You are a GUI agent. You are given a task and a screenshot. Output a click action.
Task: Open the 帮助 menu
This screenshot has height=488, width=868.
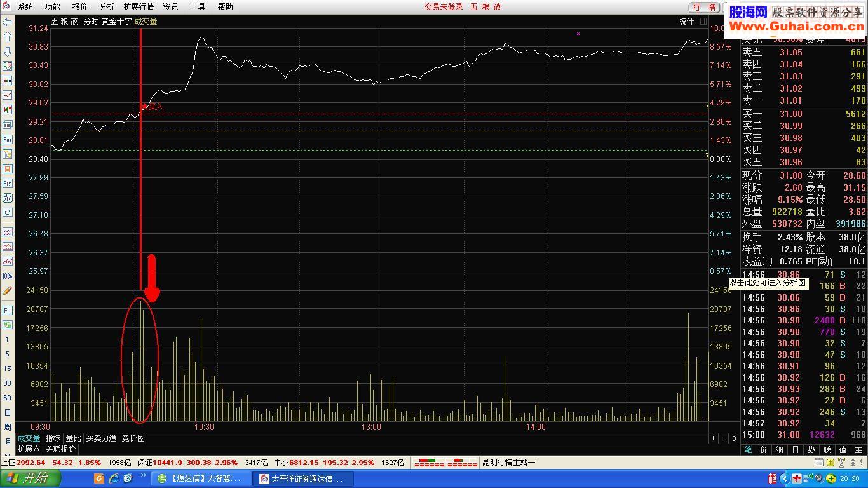coord(226,7)
